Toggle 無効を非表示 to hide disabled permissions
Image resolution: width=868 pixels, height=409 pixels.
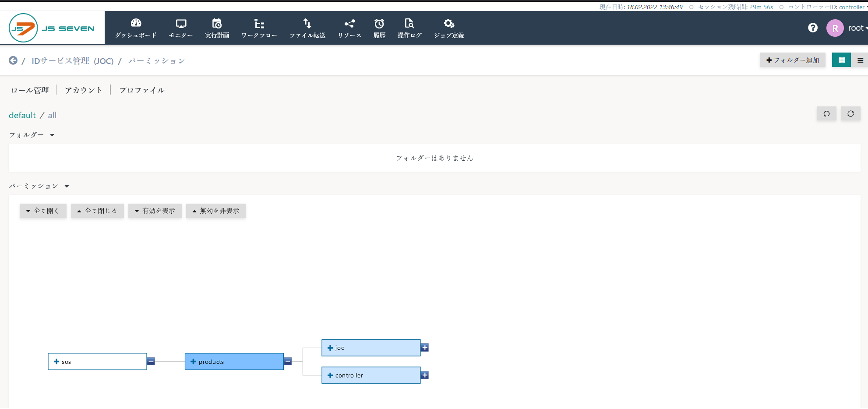pos(215,211)
